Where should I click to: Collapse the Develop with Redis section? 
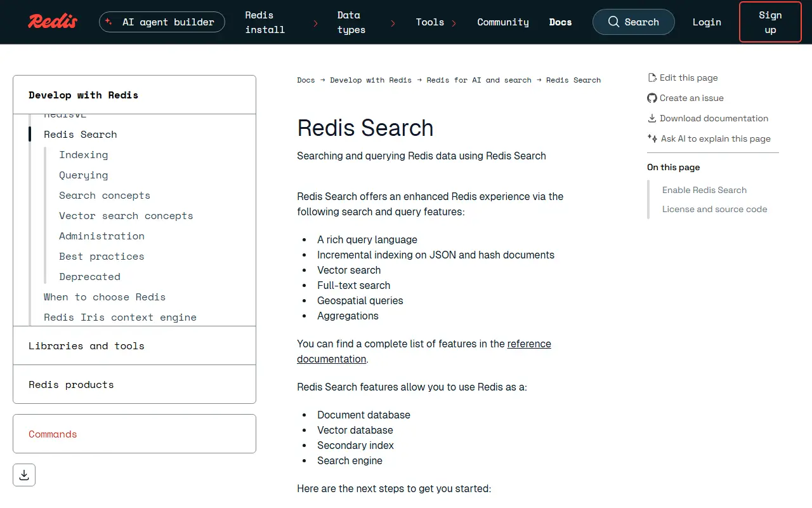(x=134, y=95)
